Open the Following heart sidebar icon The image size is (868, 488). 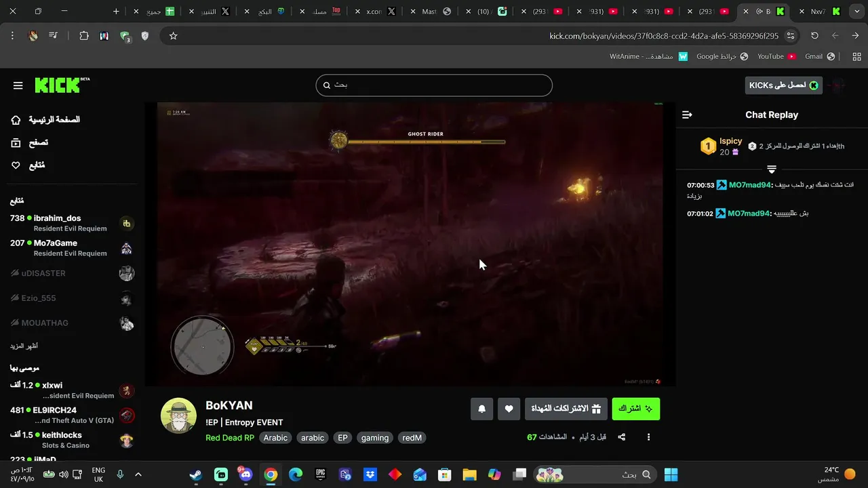point(16,165)
